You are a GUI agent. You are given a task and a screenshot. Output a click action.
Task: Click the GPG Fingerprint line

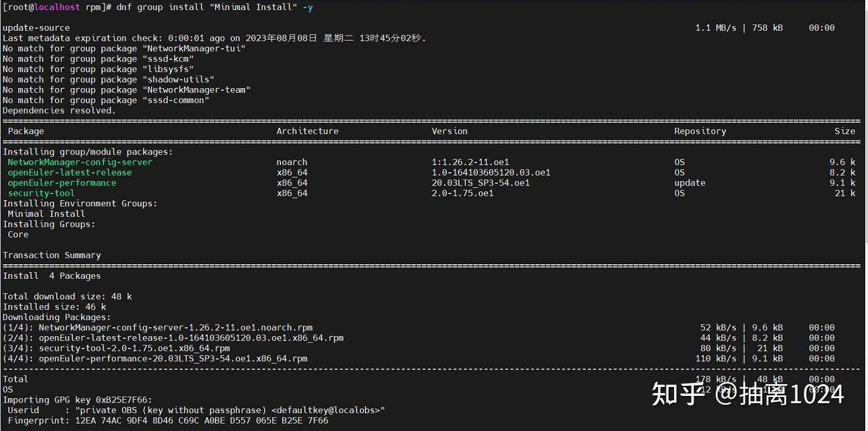165,420
